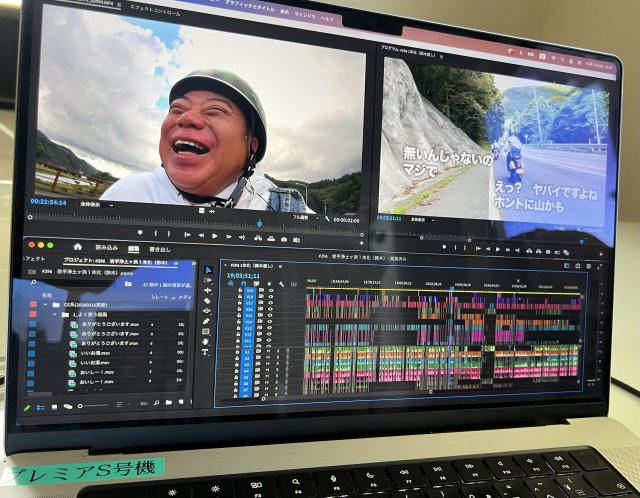
Task: Hide track V17 with its eye icon
Action: pyautogui.click(x=271, y=303)
